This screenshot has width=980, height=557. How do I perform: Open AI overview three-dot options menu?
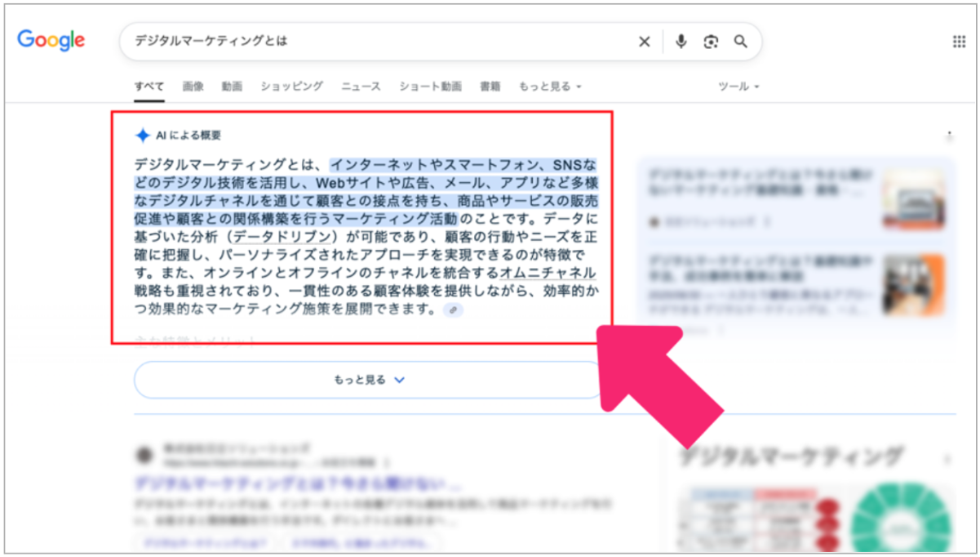(x=948, y=136)
